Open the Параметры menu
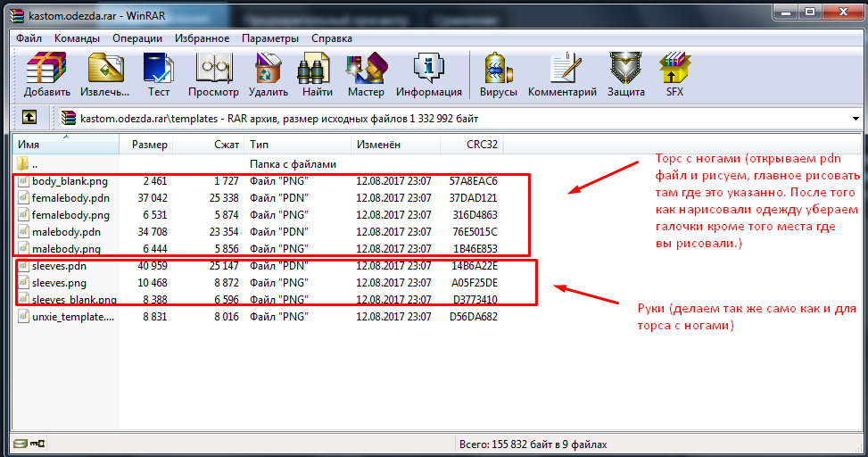Viewport: 868px width, 457px height. pyautogui.click(x=270, y=38)
